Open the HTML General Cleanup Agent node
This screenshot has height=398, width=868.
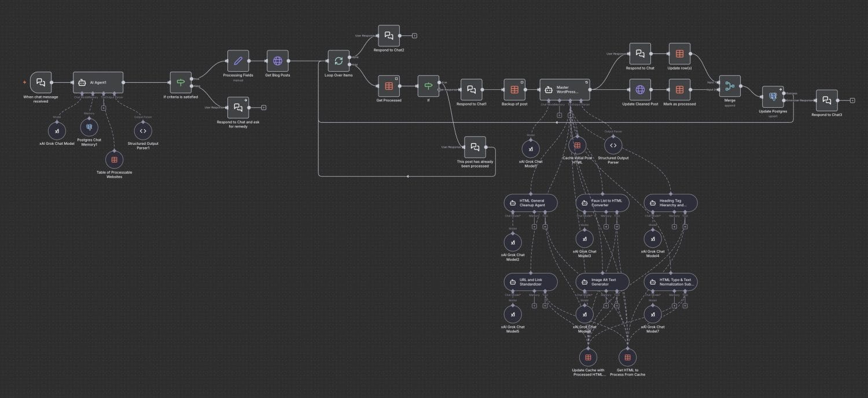tap(531, 203)
